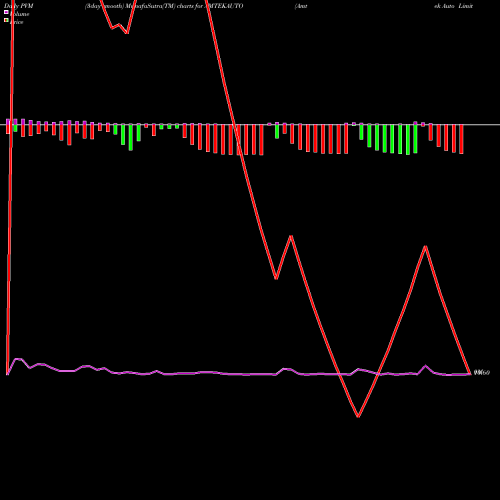The width and height of the screenshot is (500, 500).
Task: Click the red-green Price legend swatch
Action: pyautogui.click(x=6, y=20)
